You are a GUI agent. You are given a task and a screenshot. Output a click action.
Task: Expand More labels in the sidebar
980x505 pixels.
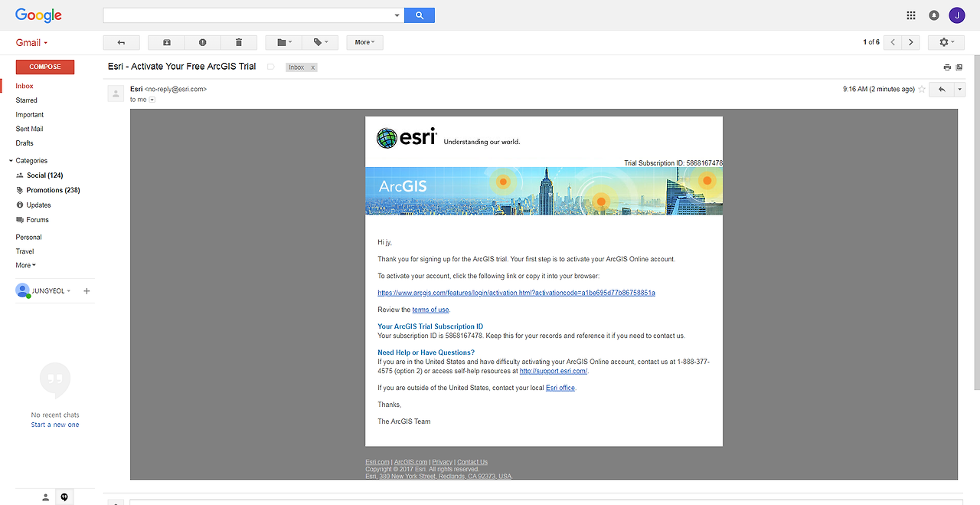coord(26,265)
